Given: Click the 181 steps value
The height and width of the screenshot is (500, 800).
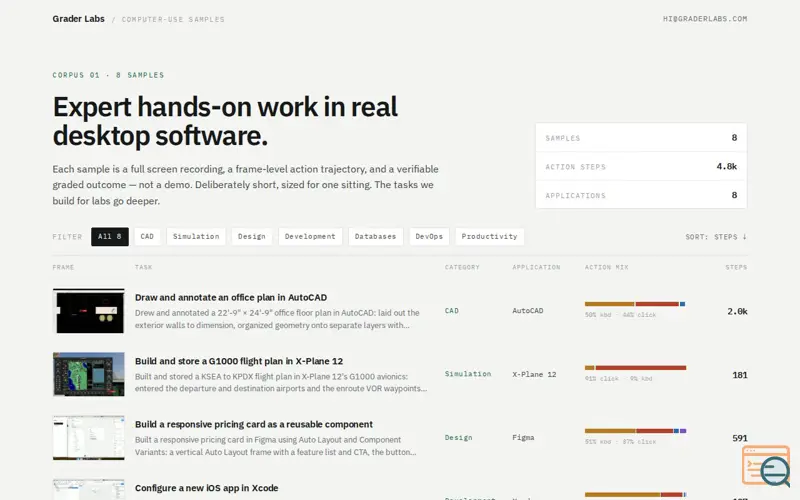Looking at the screenshot, I should coord(740,375).
